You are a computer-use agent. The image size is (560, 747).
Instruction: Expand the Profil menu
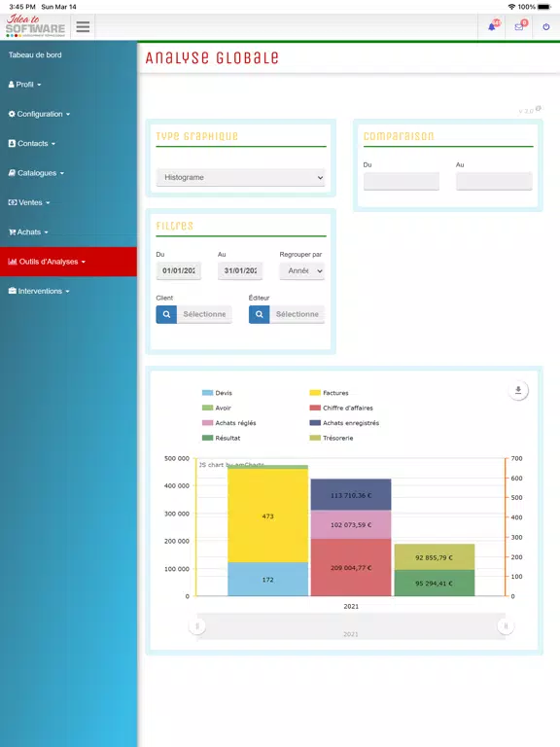tap(24, 85)
